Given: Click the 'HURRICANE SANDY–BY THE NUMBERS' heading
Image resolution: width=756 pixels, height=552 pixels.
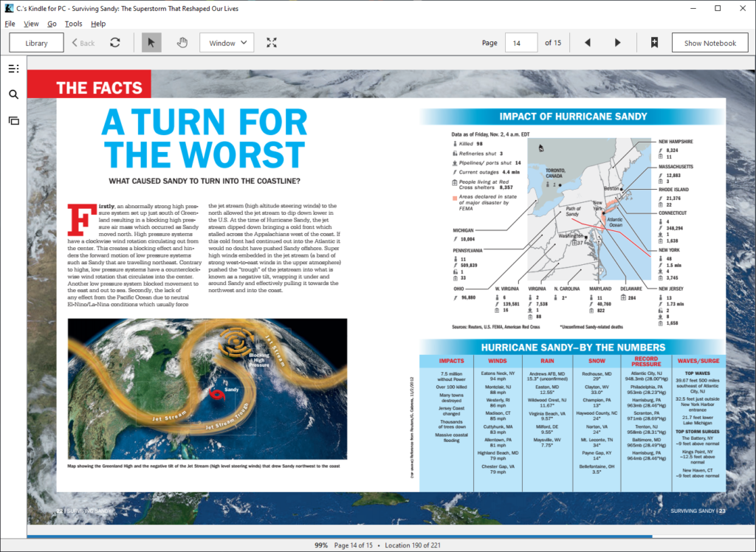Looking at the screenshot, I should pyautogui.click(x=573, y=347).
